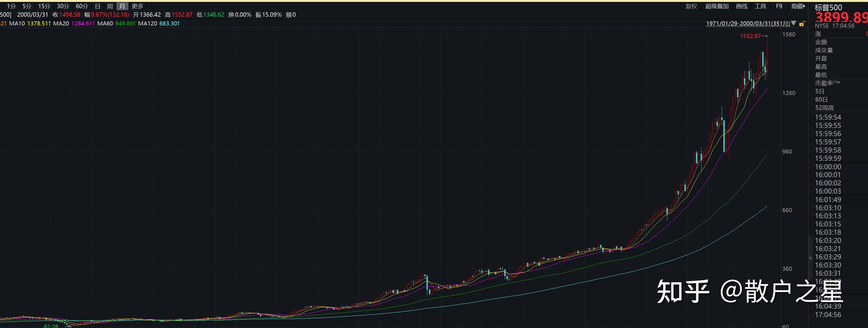Open date range dropdown triangle
The image size is (868, 328).
(793, 24)
